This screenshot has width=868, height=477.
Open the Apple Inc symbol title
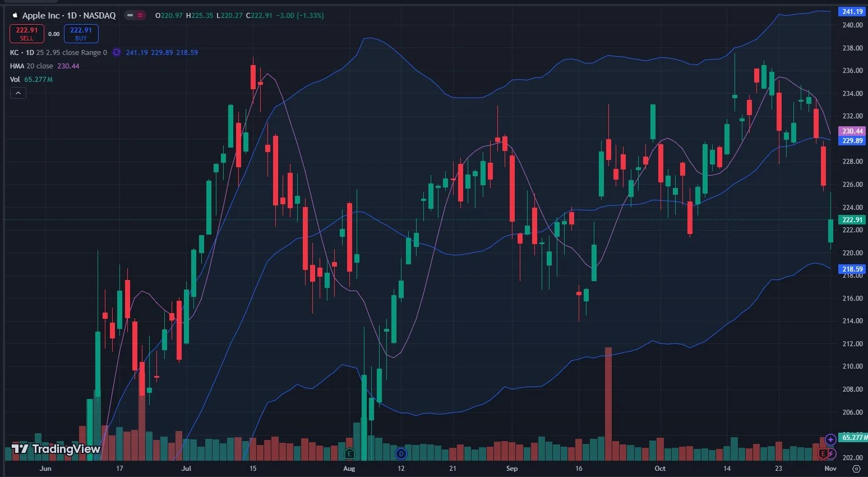(69, 16)
